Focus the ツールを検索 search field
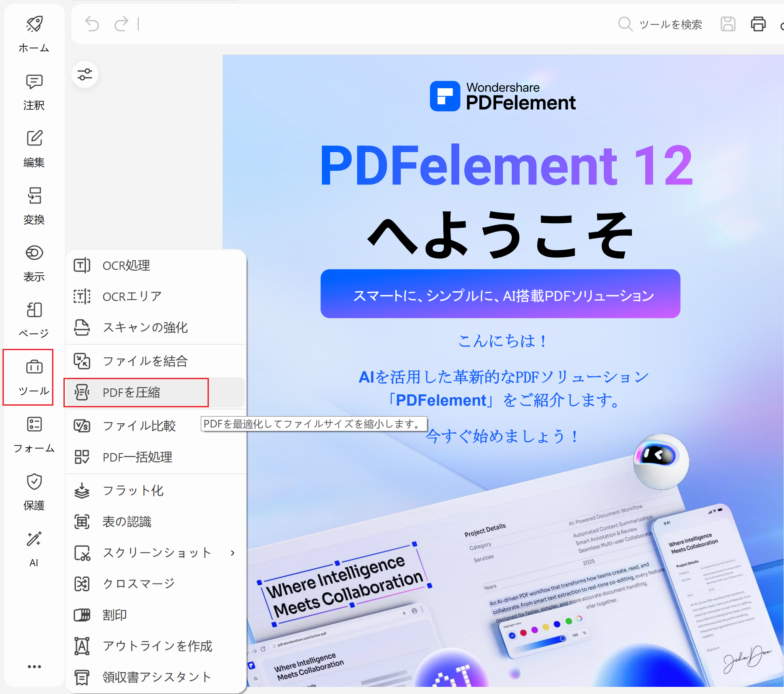 click(671, 24)
